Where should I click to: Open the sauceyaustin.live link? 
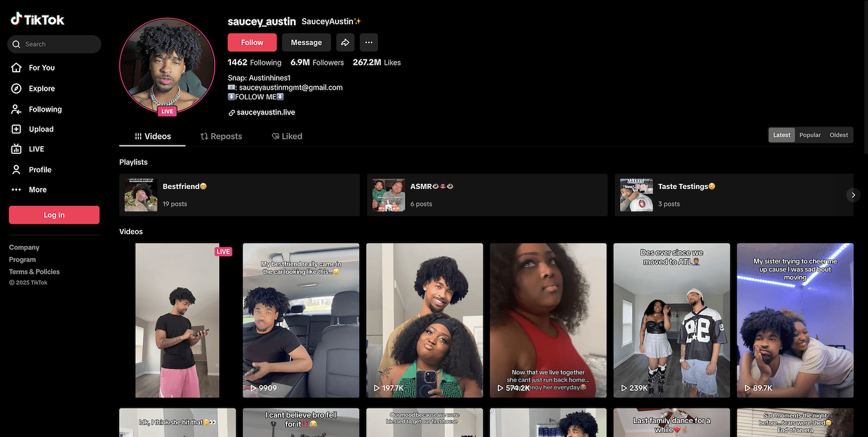[x=266, y=112]
